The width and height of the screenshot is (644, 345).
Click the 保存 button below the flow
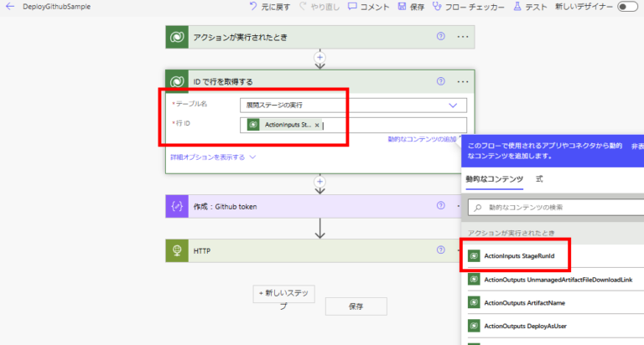pyautogui.click(x=356, y=306)
